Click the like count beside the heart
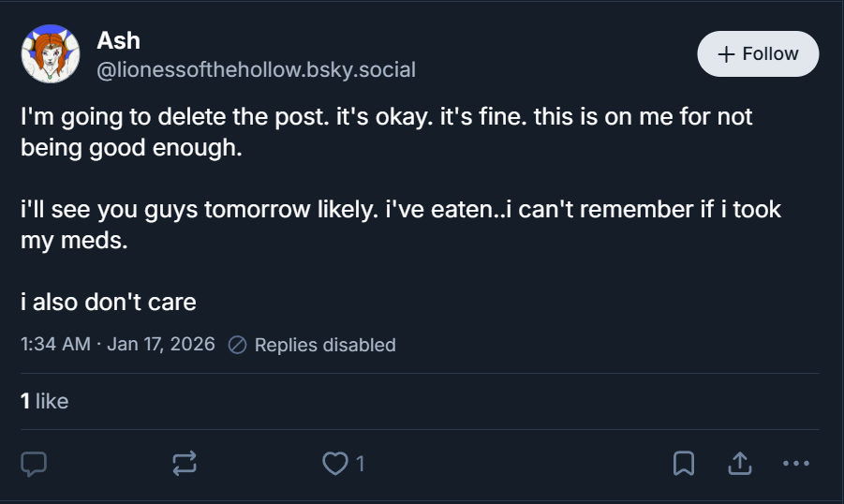Image resolution: width=844 pixels, height=504 pixels. pos(360,464)
